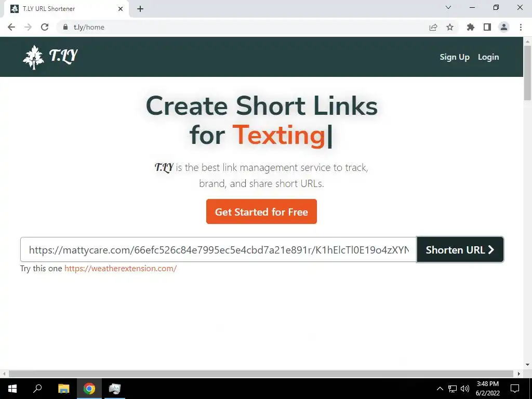Click Get Started for Free button
The height and width of the screenshot is (399, 532).
(262, 211)
